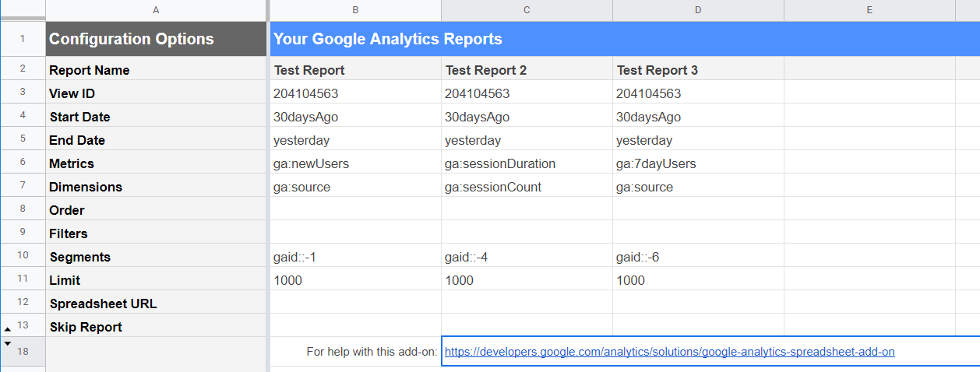The width and height of the screenshot is (980, 372).
Task: Click the ga:sessionCount dimensions cell
Action: pyautogui.click(x=527, y=187)
